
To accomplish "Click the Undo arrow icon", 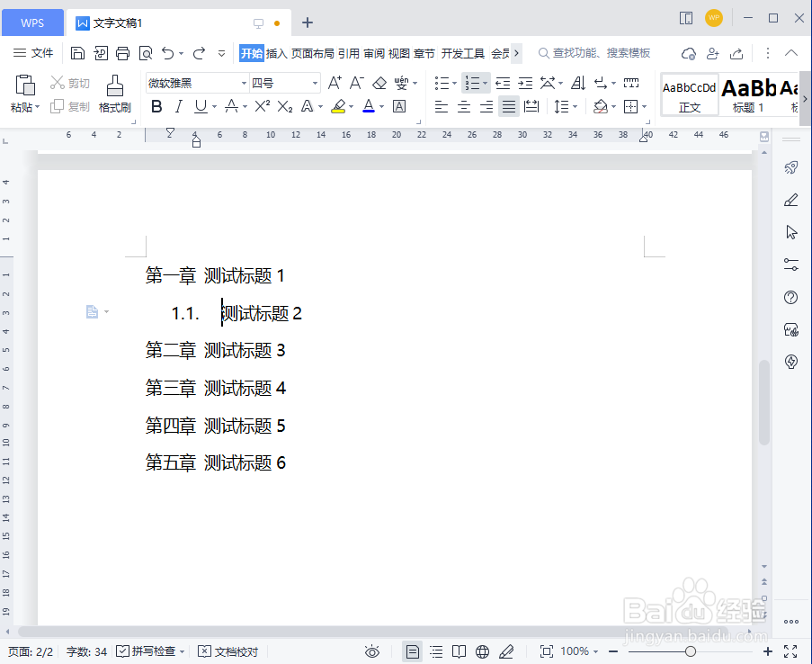I will click(x=168, y=53).
